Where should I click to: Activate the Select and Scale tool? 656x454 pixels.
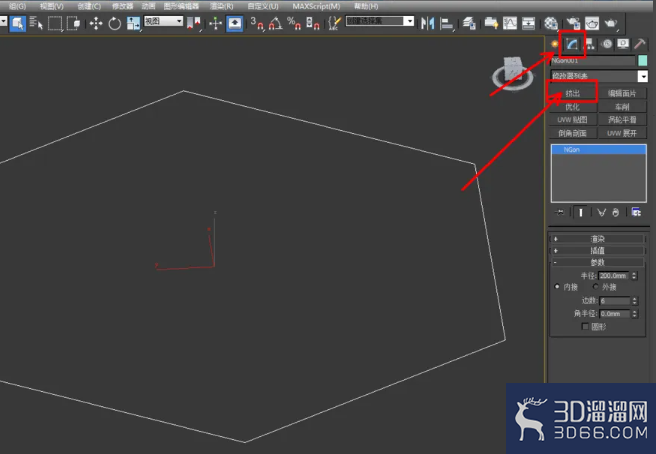(133, 23)
